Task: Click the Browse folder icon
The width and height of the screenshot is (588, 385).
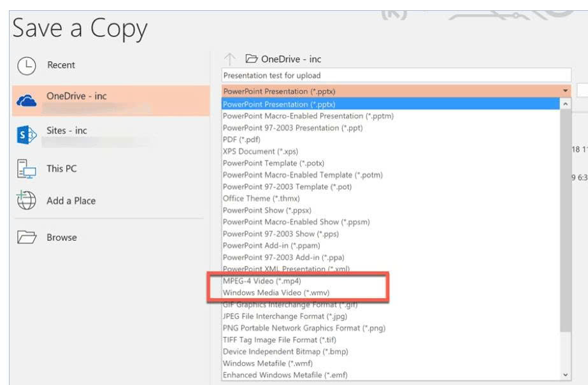Action: [x=26, y=238]
